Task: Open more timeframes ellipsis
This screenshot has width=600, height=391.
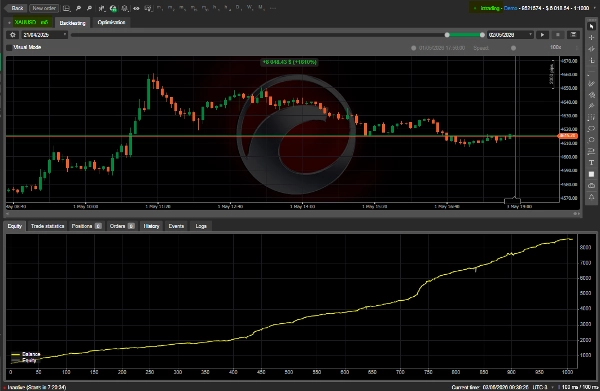Action: [x=273, y=8]
